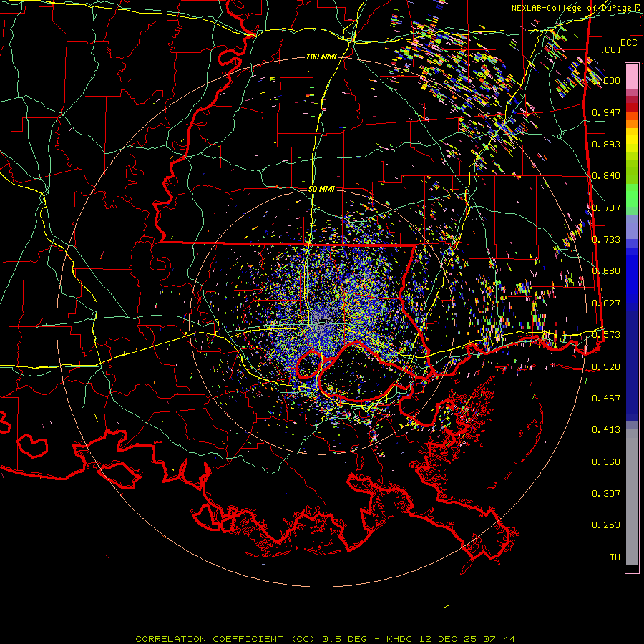The width and height of the screenshot is (644, 644).
Task: Click the 0.947 color scale value
Action: coord(606,112)
